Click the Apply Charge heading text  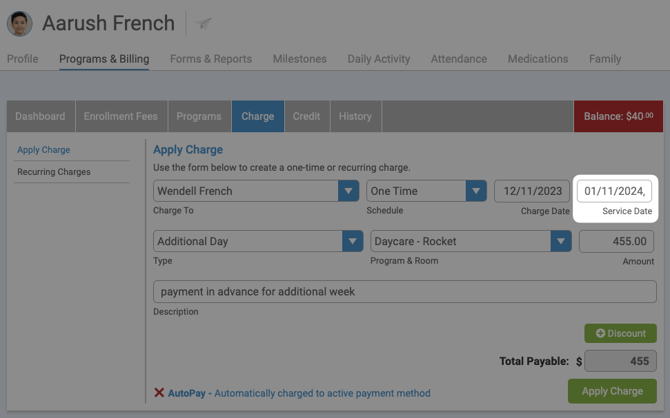188,150
